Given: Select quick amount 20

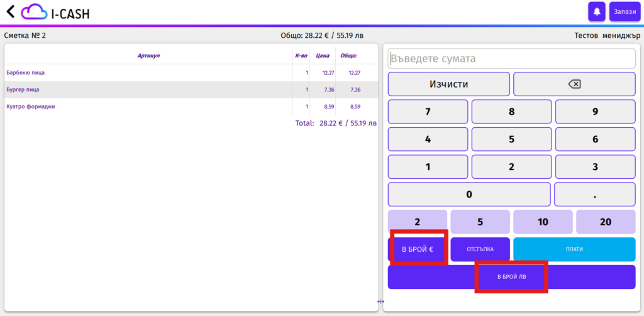Looking at the screenshot, I should (605, 222).
